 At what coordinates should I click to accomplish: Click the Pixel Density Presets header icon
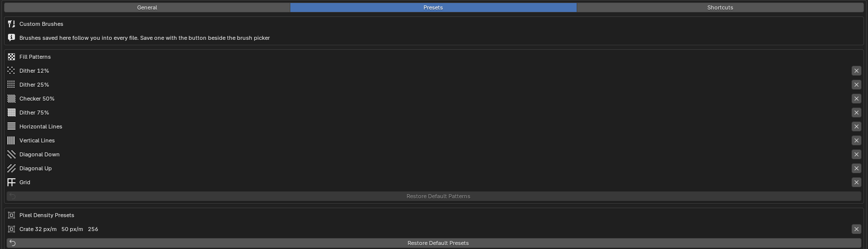(x=11, y=215)
